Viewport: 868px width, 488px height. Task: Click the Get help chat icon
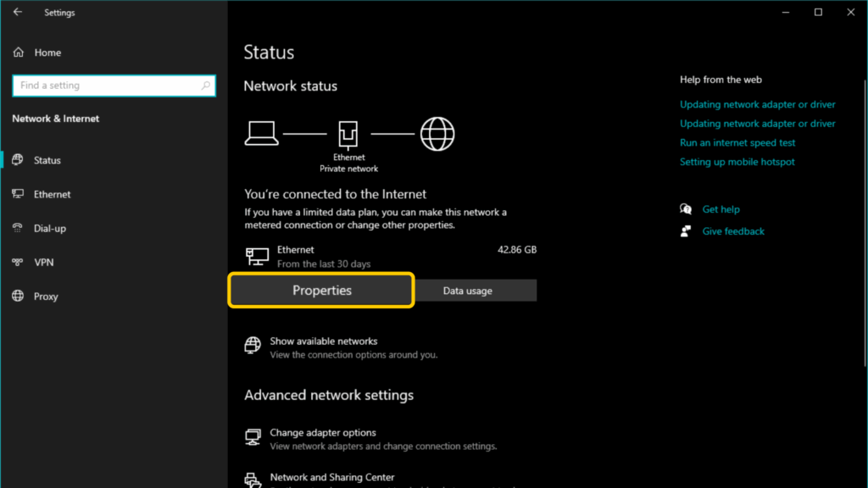[x=686, y=209]
